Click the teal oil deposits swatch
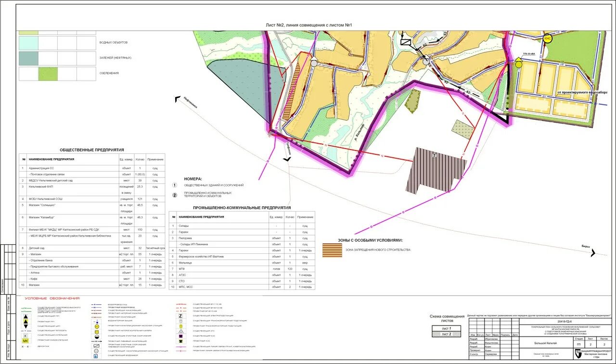The height and width of the screenshot is (364, 616). (28, 58)
